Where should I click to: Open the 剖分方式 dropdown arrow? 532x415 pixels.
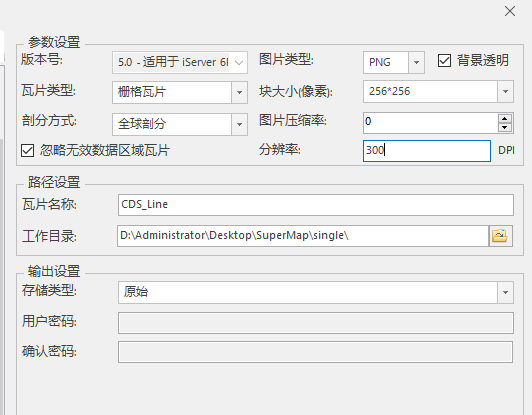click(x=239, y=124)
